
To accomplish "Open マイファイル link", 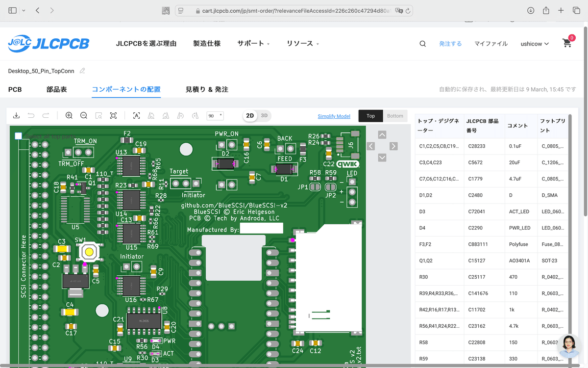I will coord(491,44).
